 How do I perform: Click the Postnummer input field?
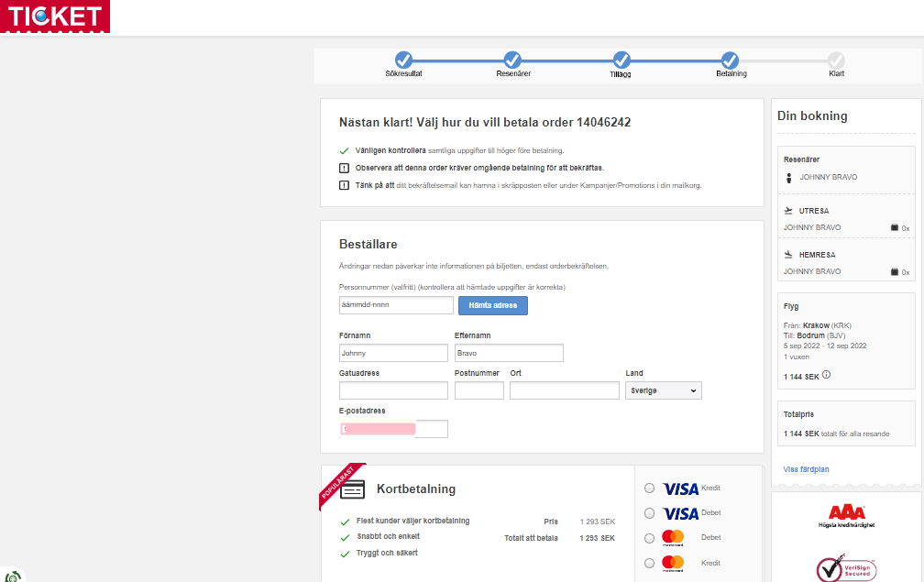tap(479, 390)
